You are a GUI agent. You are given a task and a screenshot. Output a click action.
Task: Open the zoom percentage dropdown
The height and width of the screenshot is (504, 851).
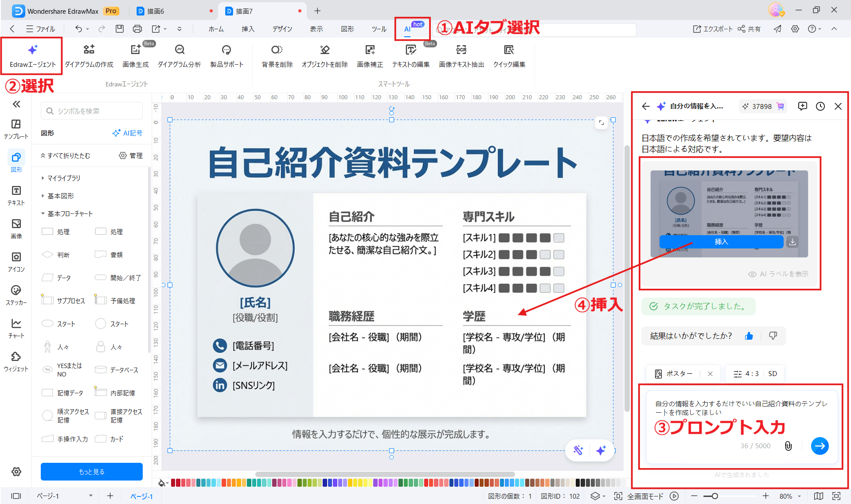click(800, 496)
